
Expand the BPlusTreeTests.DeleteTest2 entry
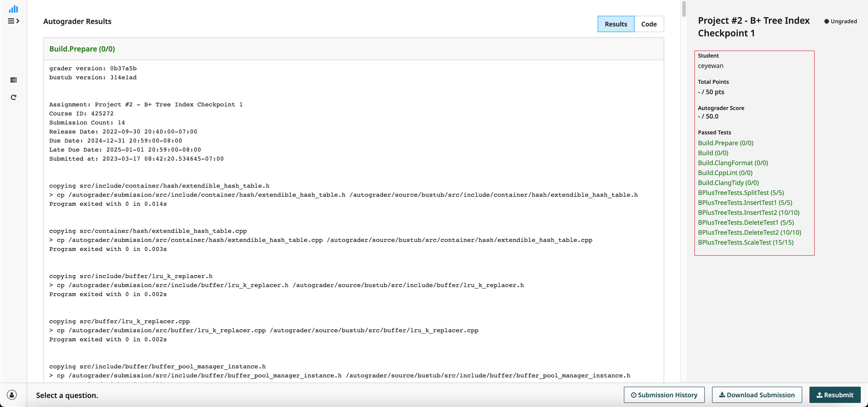tap(750, 232)
